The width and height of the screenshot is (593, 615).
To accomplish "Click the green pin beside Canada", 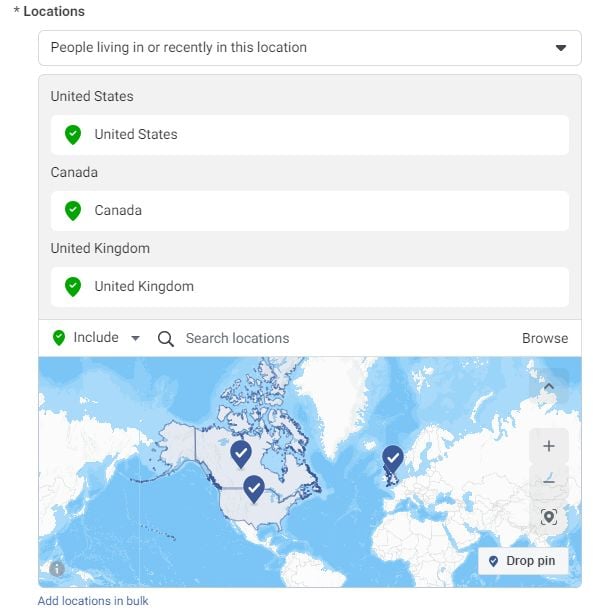I will click(x=73, y=211).
